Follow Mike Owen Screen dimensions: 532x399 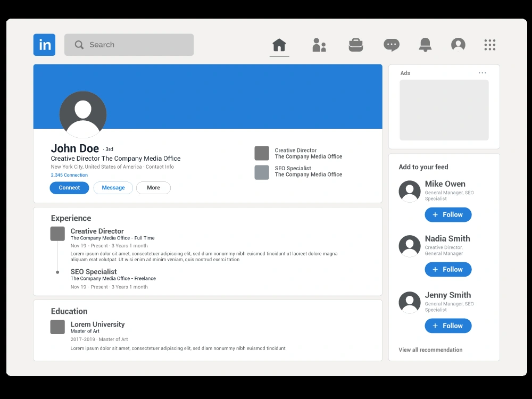448,214
